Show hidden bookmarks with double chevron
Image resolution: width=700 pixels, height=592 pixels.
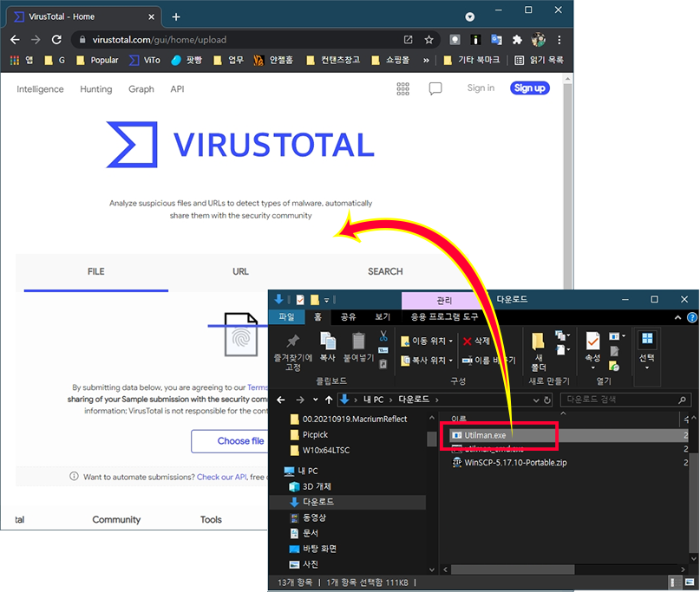point(426,60)
